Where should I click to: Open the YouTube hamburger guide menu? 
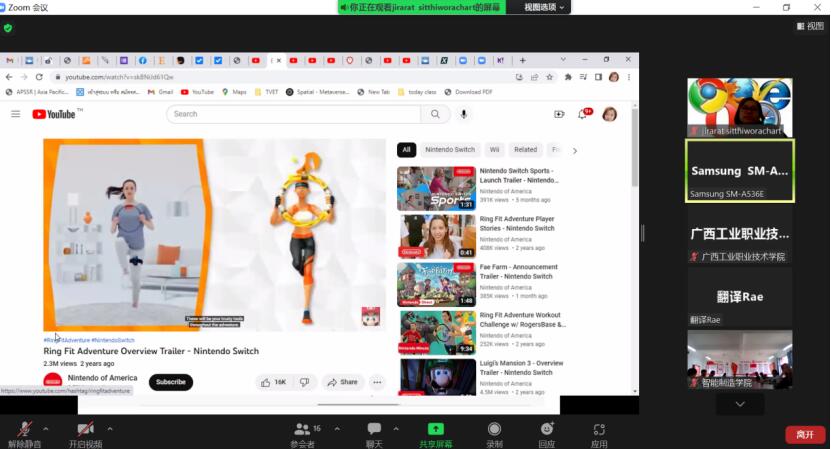coord(15,114)
